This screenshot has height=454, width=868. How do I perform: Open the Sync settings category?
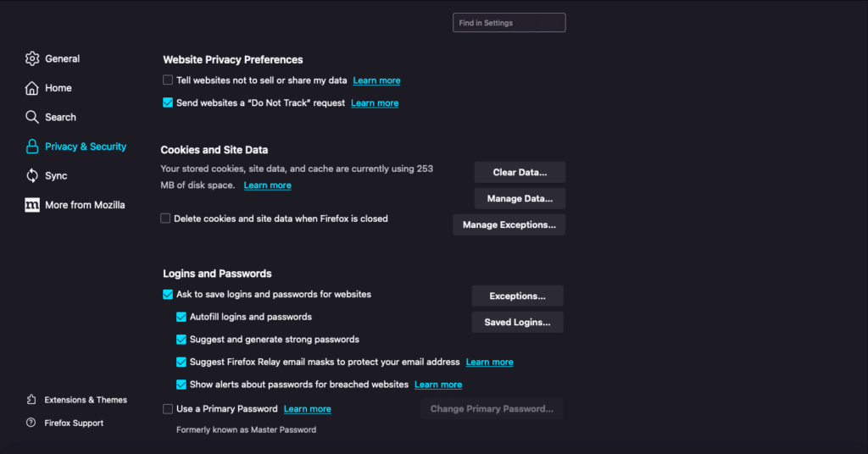[56, 176]
